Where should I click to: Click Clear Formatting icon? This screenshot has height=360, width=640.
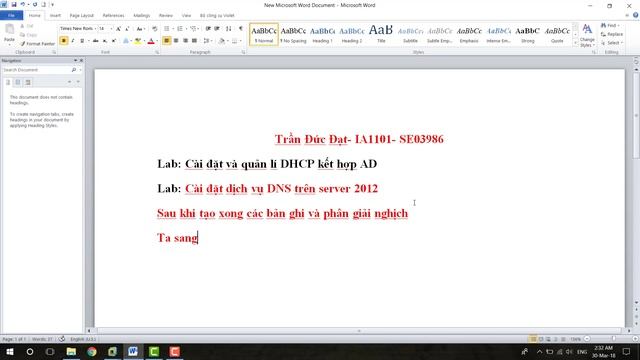click(155, 29)
